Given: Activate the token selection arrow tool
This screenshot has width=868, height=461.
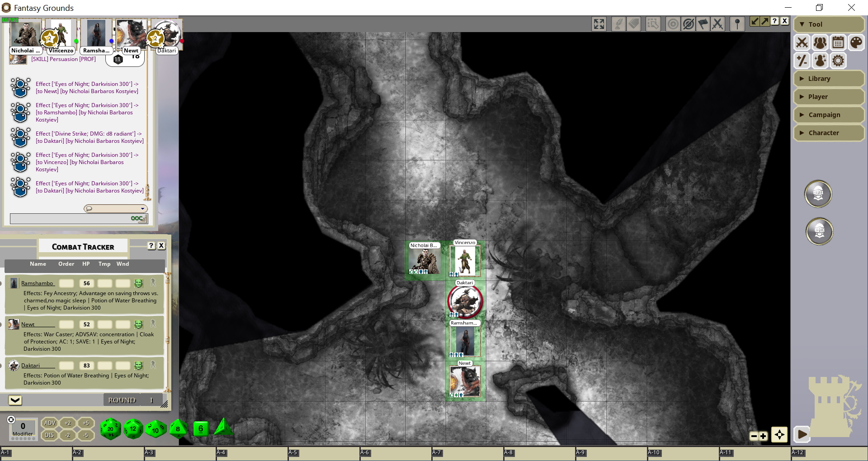Looking at the screenshot, I should pyautogui.click(x=653, y=24).
